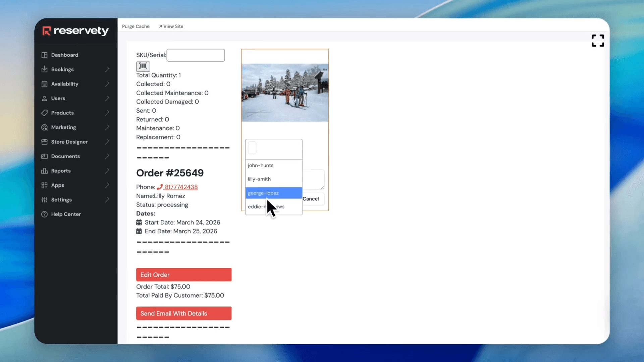This screenshot has width=644, height=362.
Task: Select john-hunts from the dropdown list
Action: point(274,165)
